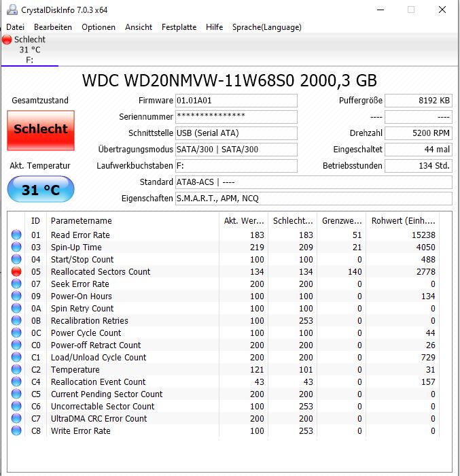Image resolution: width=460 pixels, height=476 pixels.
Task: Click the Puffergröße value 8192 KB
Action: (419, 101)
